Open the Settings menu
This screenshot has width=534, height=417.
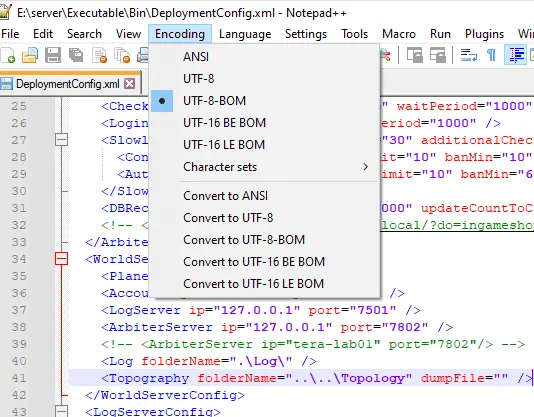306,34
